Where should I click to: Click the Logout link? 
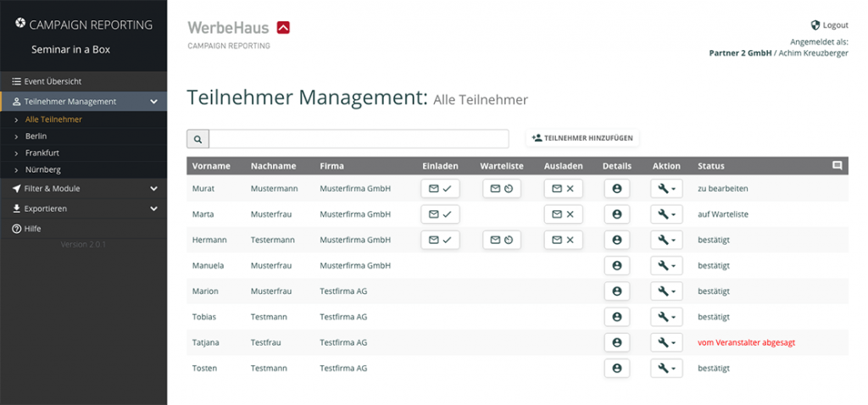pyautogui.click(x=829, y=25)
